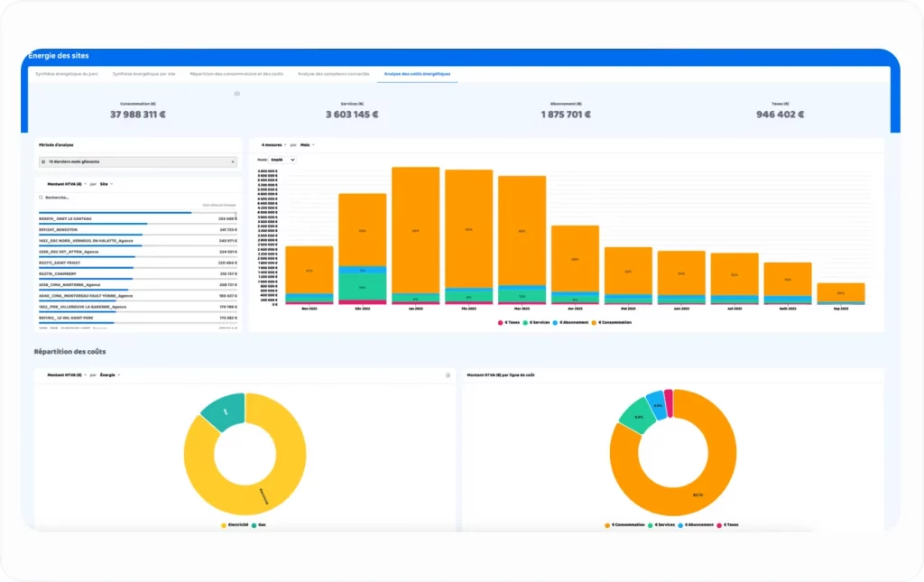Open the Mode 'Empilé' combo box
Image resolution: width=924 pixels, height=582 pixels.
pos(282,160)
